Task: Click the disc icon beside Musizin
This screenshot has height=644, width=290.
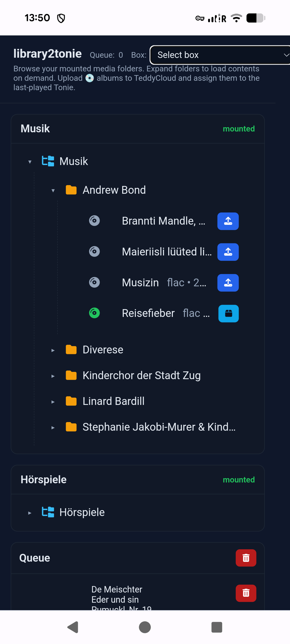Action: click(94, 282)
